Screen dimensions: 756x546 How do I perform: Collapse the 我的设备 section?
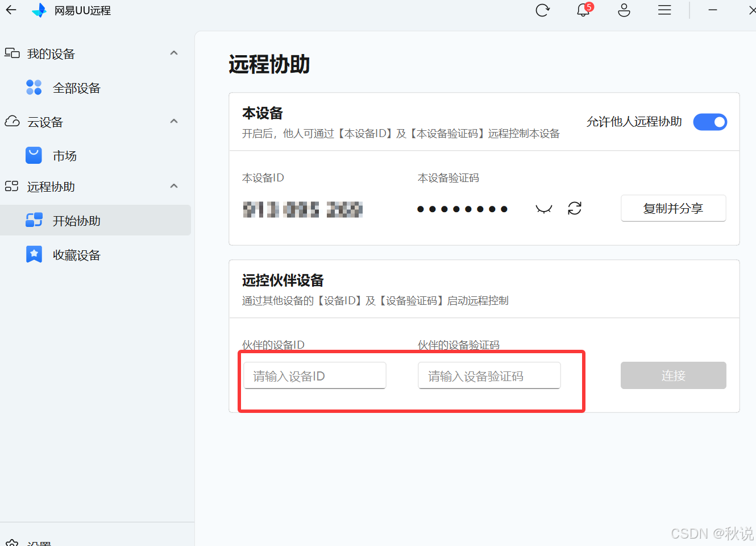(x=174, y=53)
